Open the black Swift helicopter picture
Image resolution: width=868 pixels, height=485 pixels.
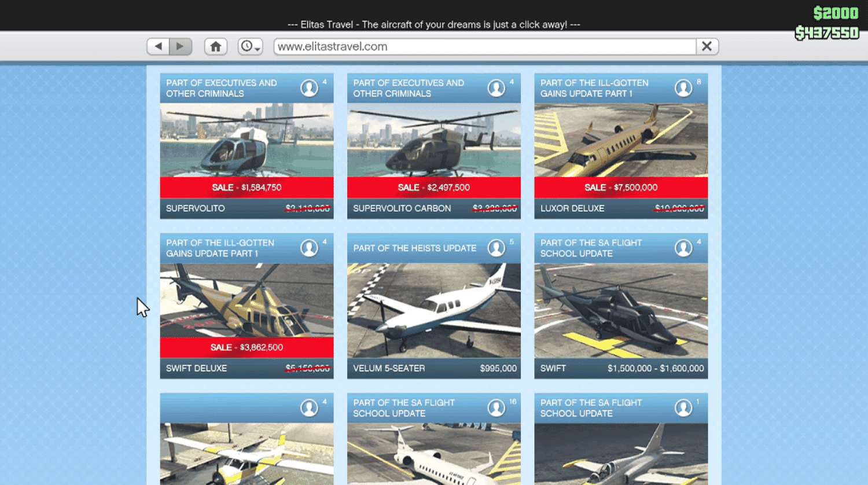tap(620, 310)
